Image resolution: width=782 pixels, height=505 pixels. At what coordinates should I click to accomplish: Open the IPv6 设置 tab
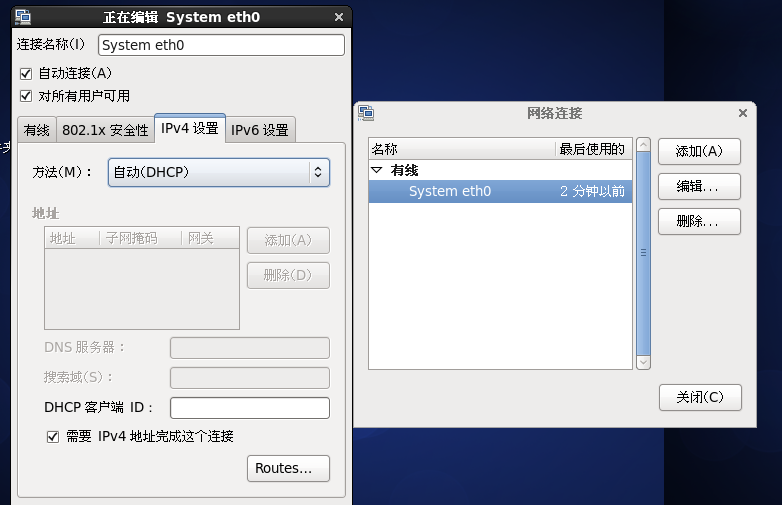260,130
